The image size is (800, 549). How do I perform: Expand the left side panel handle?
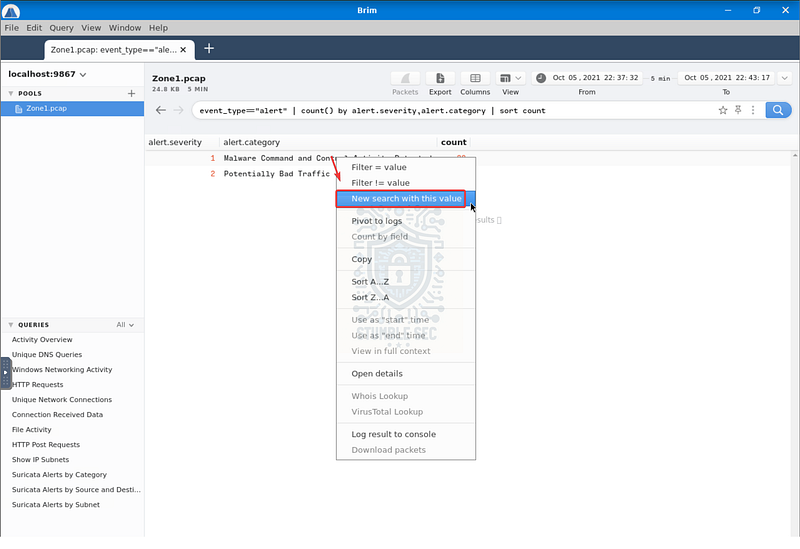click(x=6, y=373)
